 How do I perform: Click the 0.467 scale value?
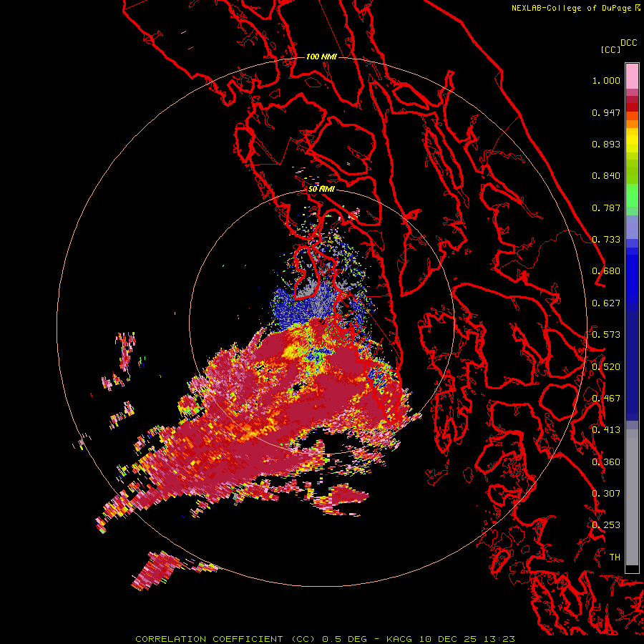point(606,399)
